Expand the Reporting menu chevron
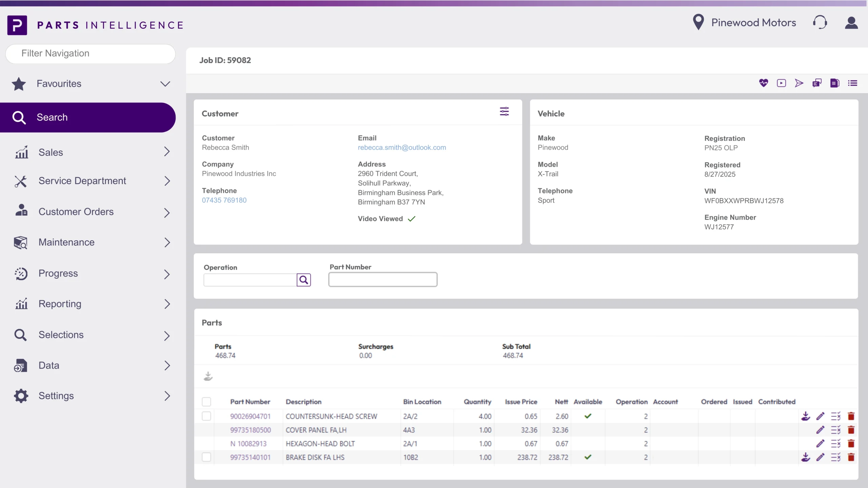Image resolution: width=868 pixels, height=488 pixels. [x=166, y=304]
